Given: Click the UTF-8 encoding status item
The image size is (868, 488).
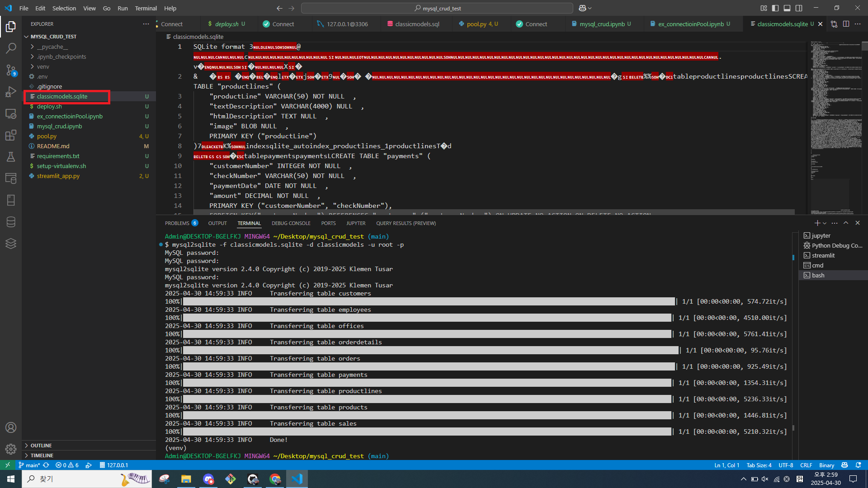Looking at the screenshot, I should pos(786,465).
